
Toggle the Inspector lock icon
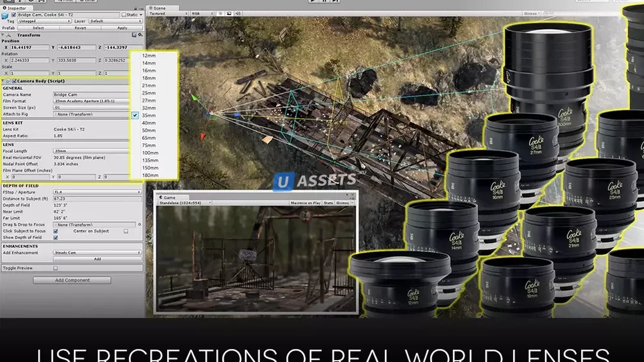coord(136,8)
